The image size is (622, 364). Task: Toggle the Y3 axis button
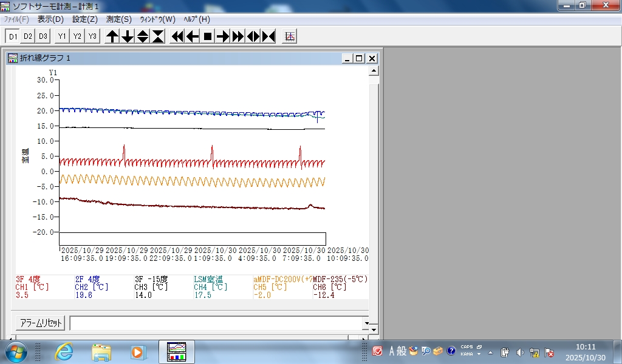pos(92,36)
